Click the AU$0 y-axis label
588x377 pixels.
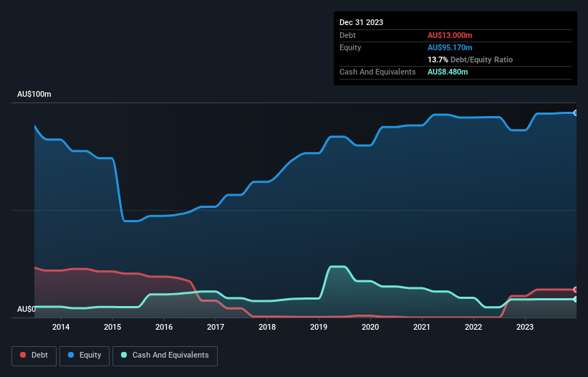click(26, 309)
